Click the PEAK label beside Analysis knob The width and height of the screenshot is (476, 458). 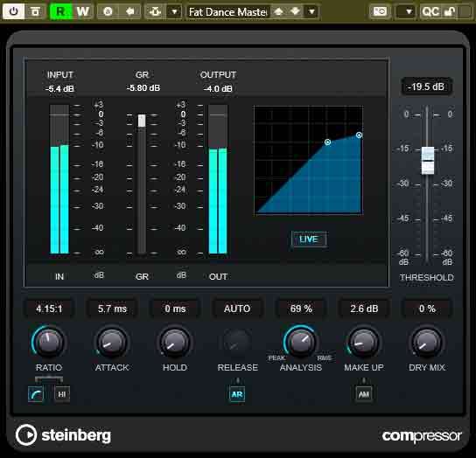point(276,358)
